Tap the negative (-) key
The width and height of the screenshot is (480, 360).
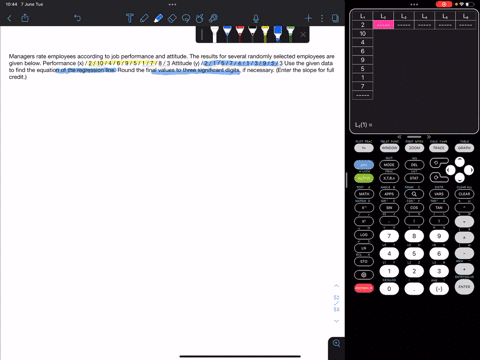[439, 289]
